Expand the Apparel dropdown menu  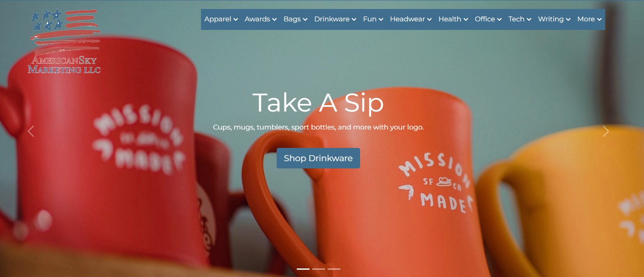click(221, 19)
